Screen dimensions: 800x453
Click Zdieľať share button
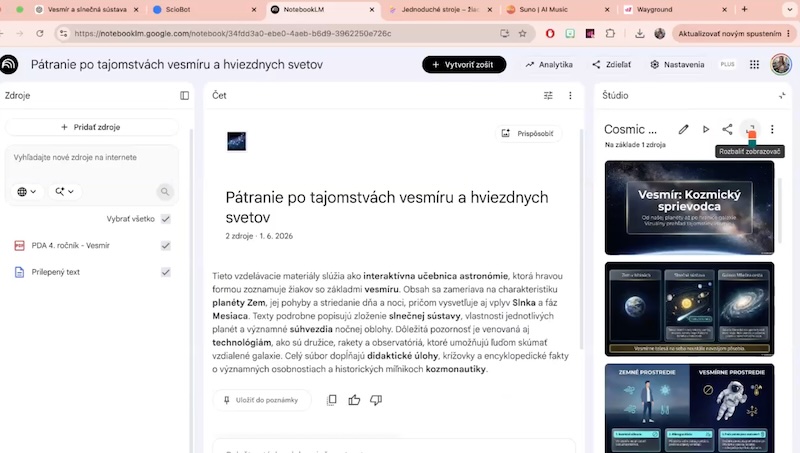(x=611, y=64)
